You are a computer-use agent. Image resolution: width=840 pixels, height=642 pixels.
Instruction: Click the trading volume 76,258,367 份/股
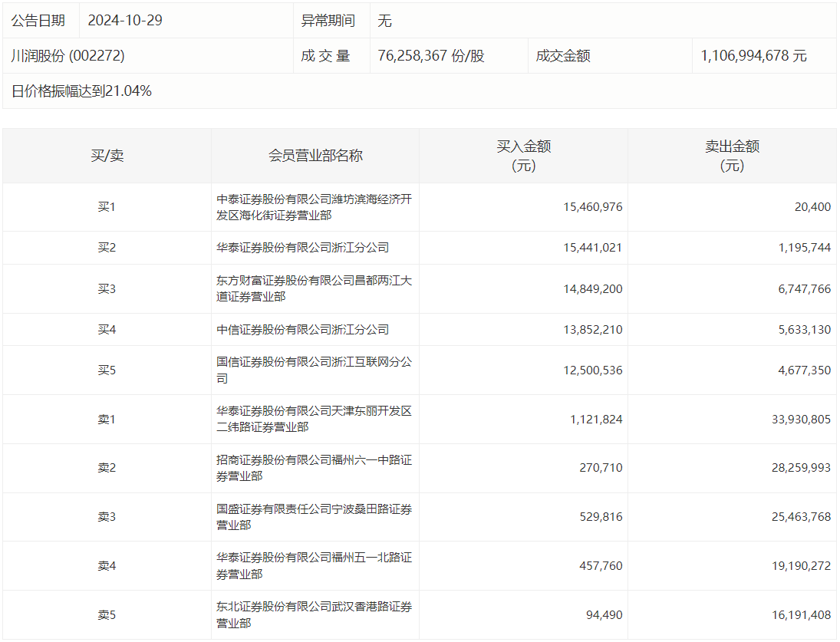(x=431, y=56)
